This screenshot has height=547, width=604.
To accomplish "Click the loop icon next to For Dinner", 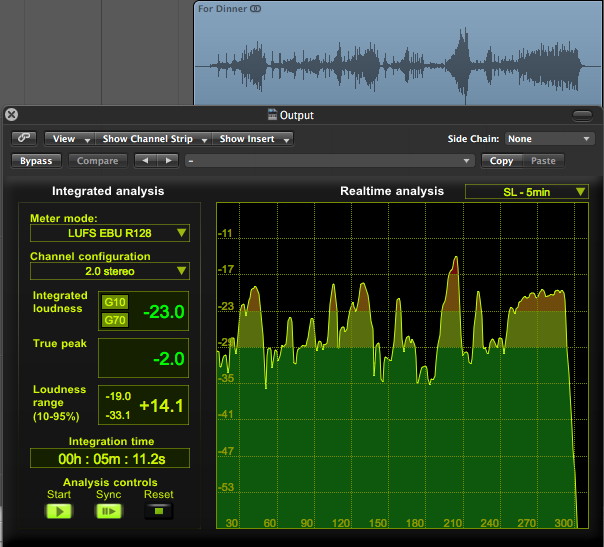I will coord(255,8).
